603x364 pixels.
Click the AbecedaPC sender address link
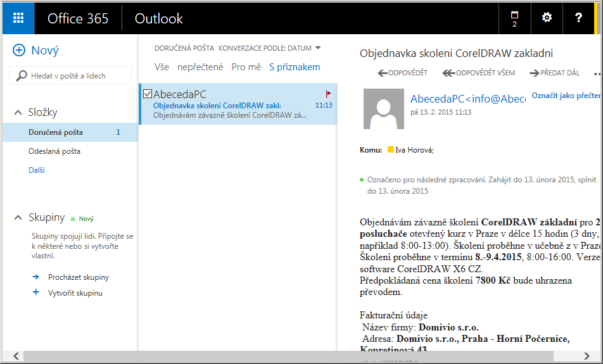(x=468, y=99)
